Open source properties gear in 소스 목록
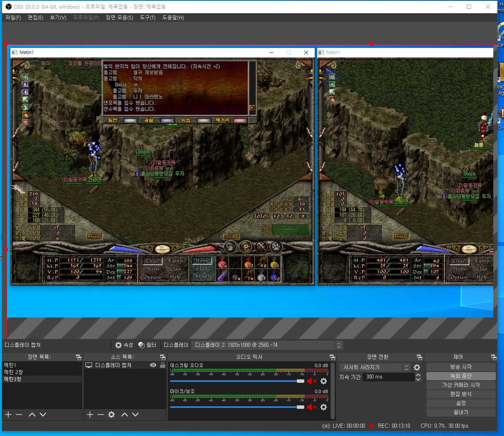Screen dimensions: 504x436 point(111,415)
